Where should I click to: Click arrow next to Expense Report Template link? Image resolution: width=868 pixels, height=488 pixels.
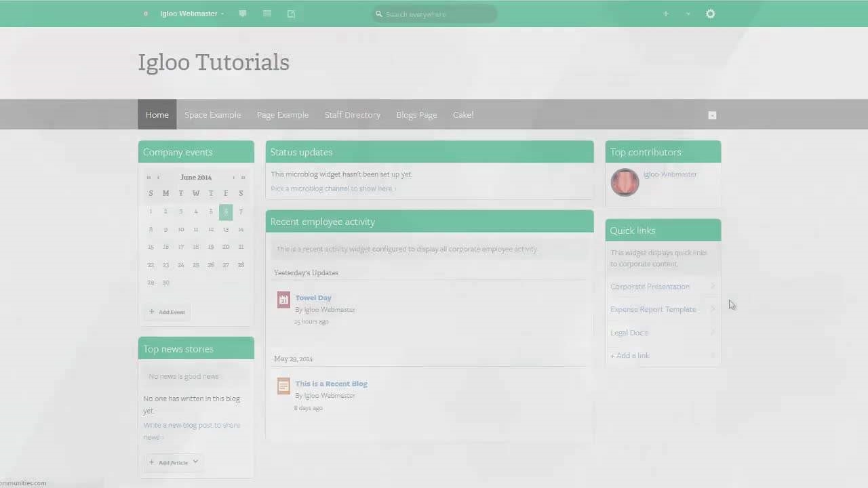pyautogui.click(x=712, y=309)
